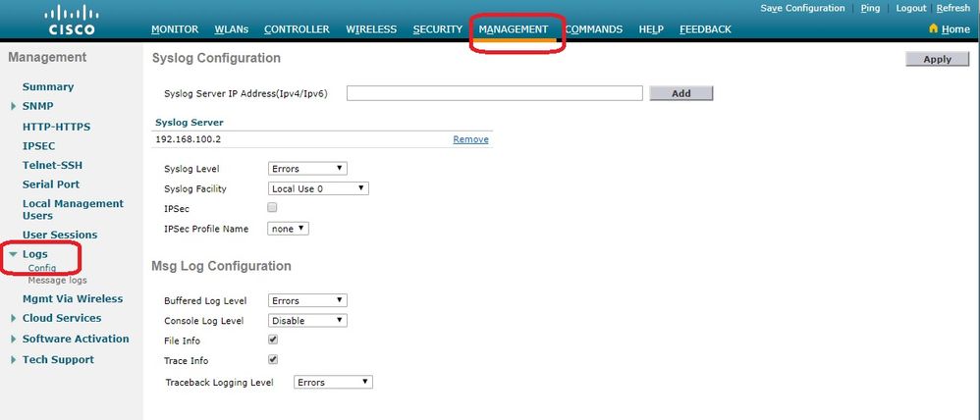The height and width of the screenshot is (420, 980).
Task: Open the FEEDBACK menu
Action: pos(705,29)
